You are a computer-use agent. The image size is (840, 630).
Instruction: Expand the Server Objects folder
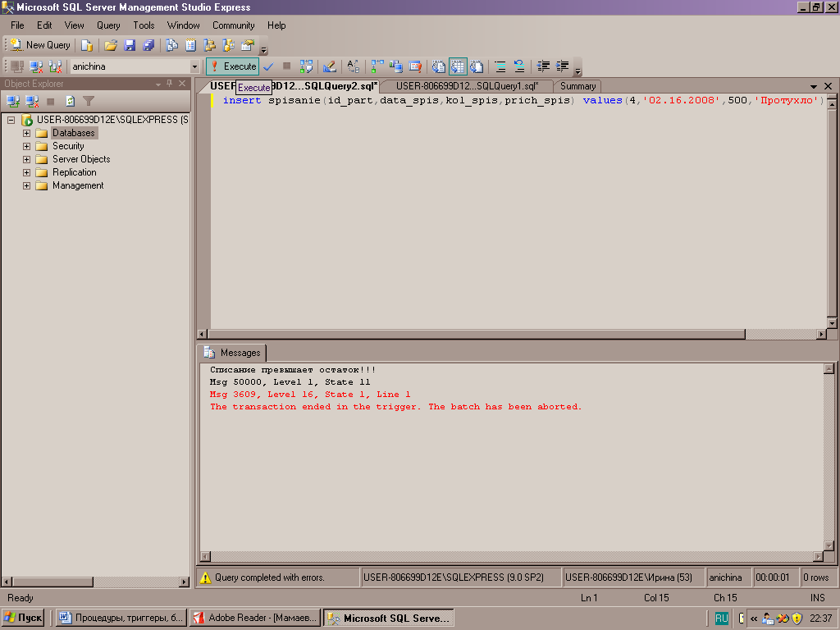click(x=26, y=160)
